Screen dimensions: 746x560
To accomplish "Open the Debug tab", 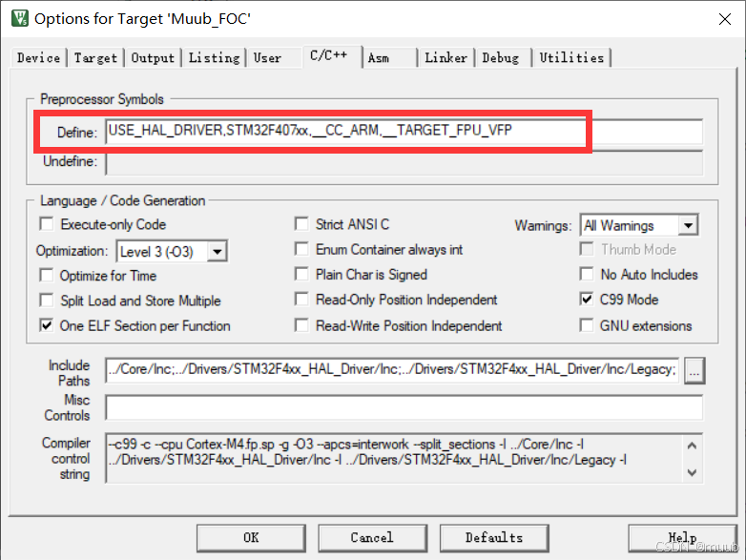I will coord(501,58).
